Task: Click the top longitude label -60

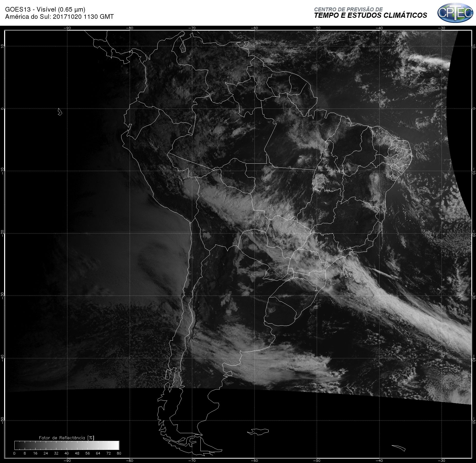Action: click(254, 28)
